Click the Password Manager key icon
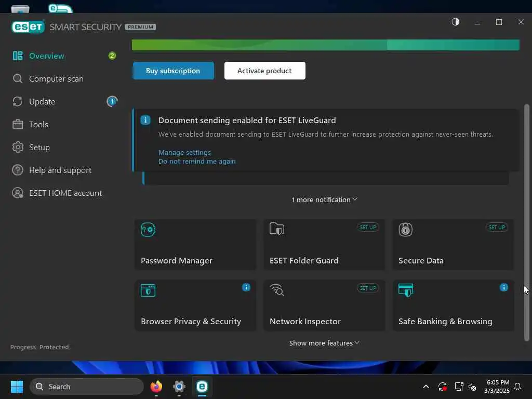 (x=148, y=230)
